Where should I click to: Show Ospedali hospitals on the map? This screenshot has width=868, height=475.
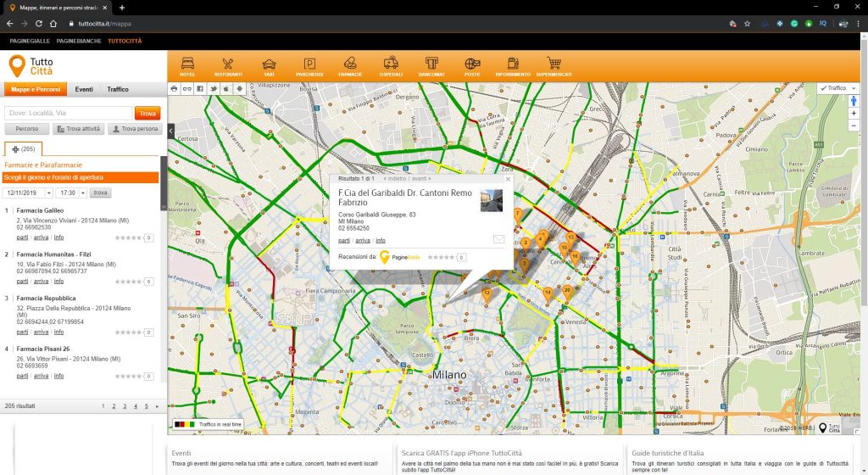pyautogui.click(x=391, y=65)
